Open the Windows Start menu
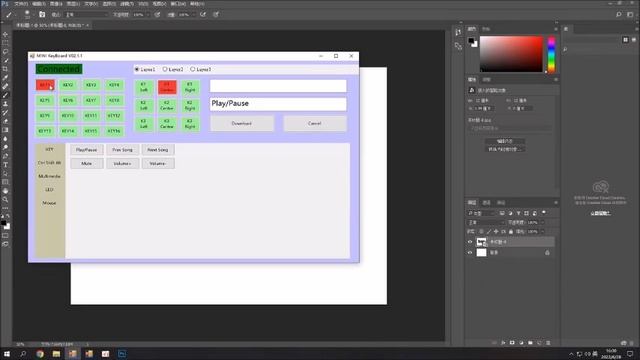The image size is (640, 360). (x=7, y=354)
